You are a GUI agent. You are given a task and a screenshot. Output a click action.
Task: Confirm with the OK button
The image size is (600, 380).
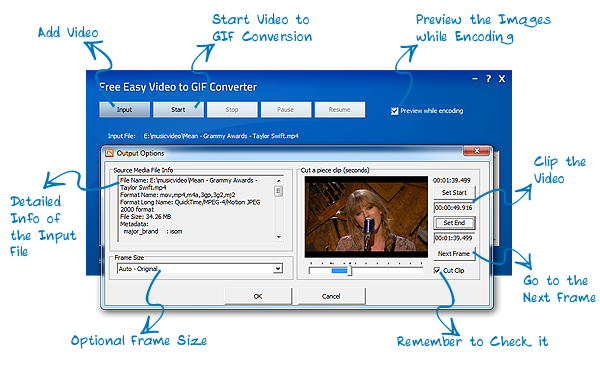click(x=258, y=296)
